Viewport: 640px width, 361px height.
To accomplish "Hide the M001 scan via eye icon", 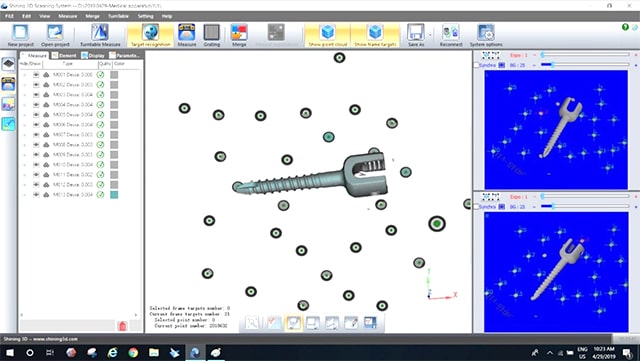I will [36, 75].
